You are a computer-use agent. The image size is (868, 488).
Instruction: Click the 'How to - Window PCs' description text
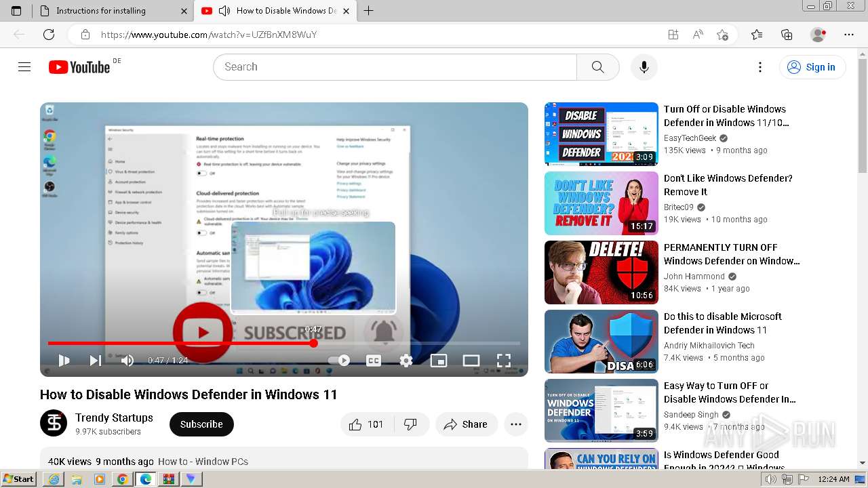pyautogui.click(x=203, y=462)
